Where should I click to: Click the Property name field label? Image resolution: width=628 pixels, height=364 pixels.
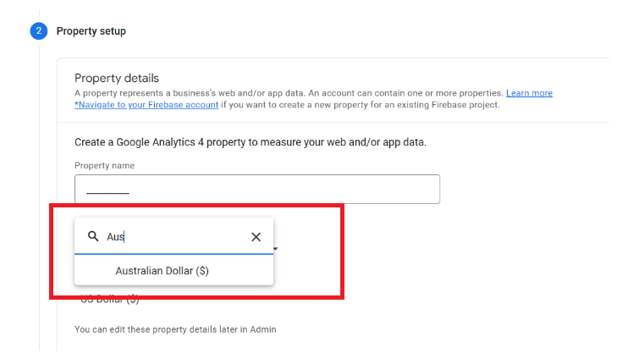point(105,165)
